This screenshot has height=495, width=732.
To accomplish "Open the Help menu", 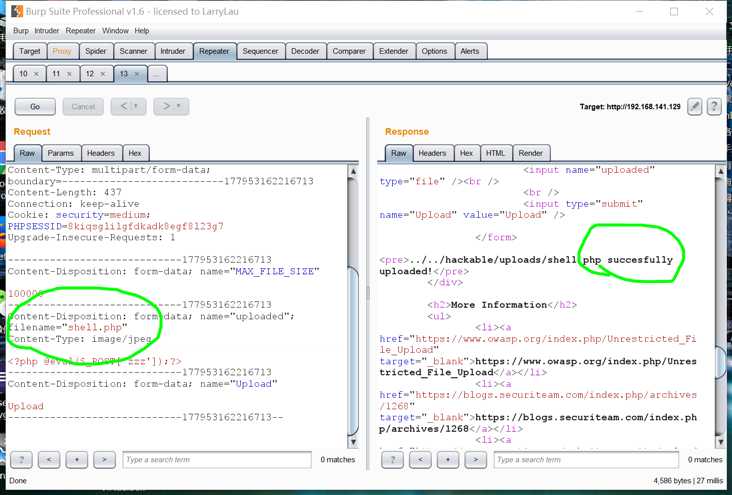I will tap(141, 31).
